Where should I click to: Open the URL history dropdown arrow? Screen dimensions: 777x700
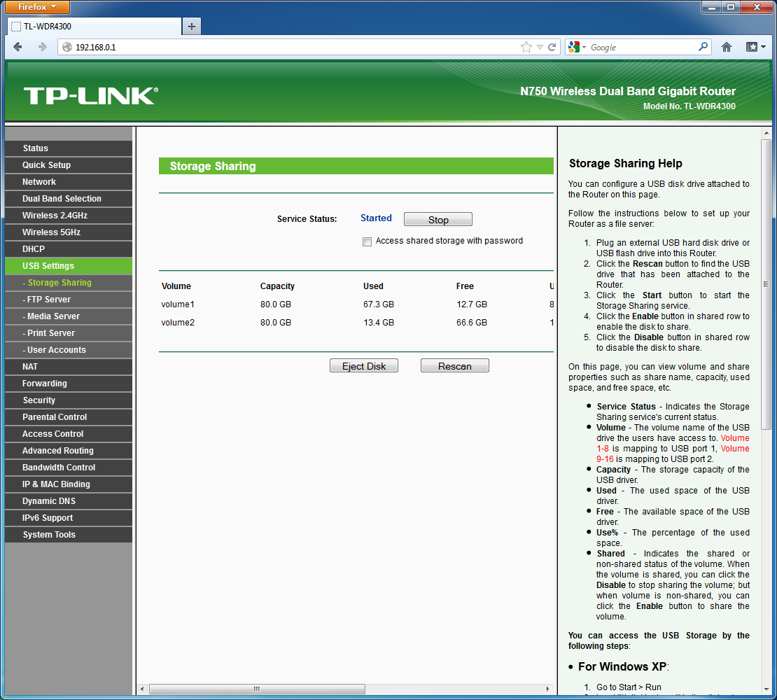[540, 47]
